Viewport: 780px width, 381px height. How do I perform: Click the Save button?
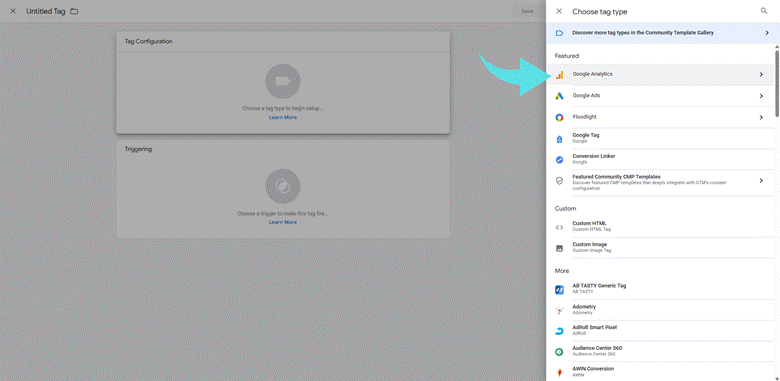click(527, 11)
